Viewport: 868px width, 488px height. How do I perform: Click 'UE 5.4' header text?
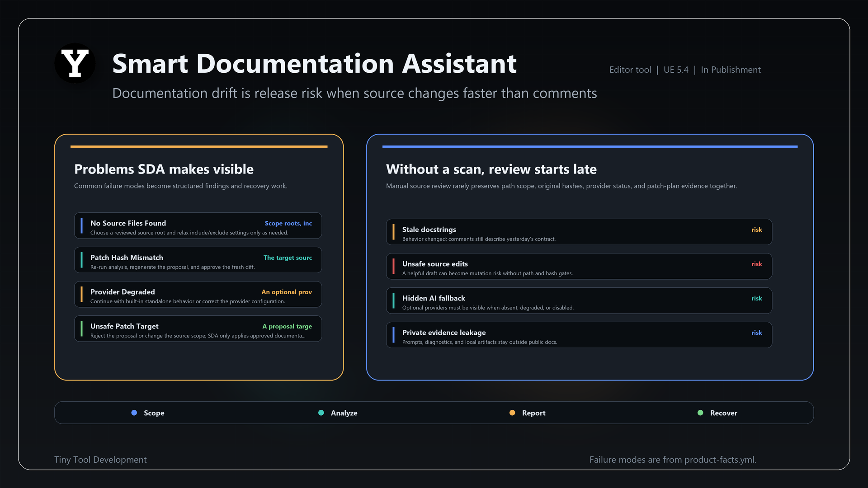tap(676, 70)
